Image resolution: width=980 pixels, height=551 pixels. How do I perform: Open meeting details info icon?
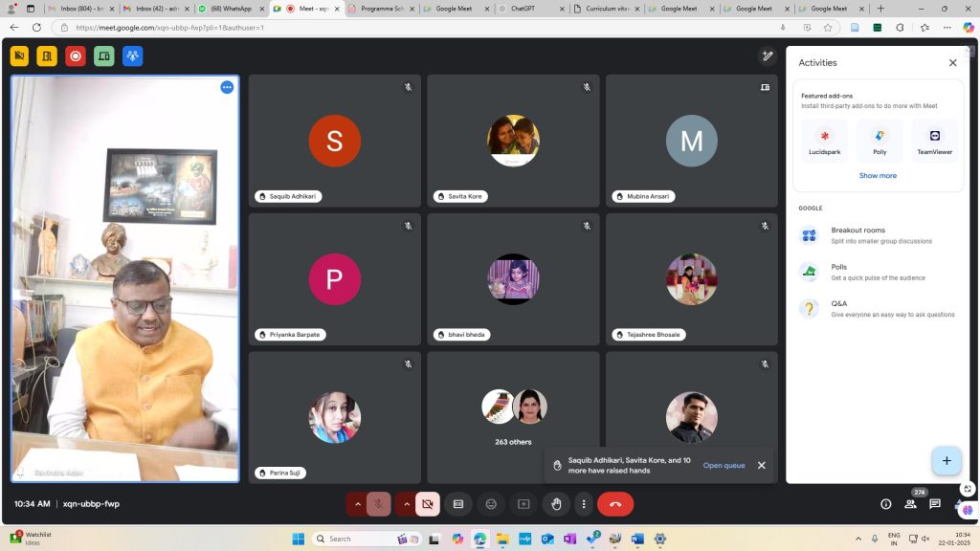pyautogui.click(x=885, y=504)
